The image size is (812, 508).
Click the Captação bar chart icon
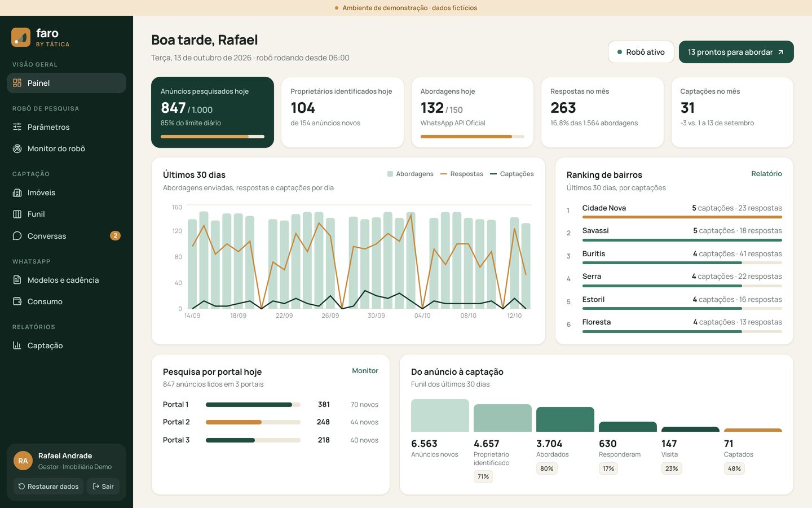click(x=17, y=345)
